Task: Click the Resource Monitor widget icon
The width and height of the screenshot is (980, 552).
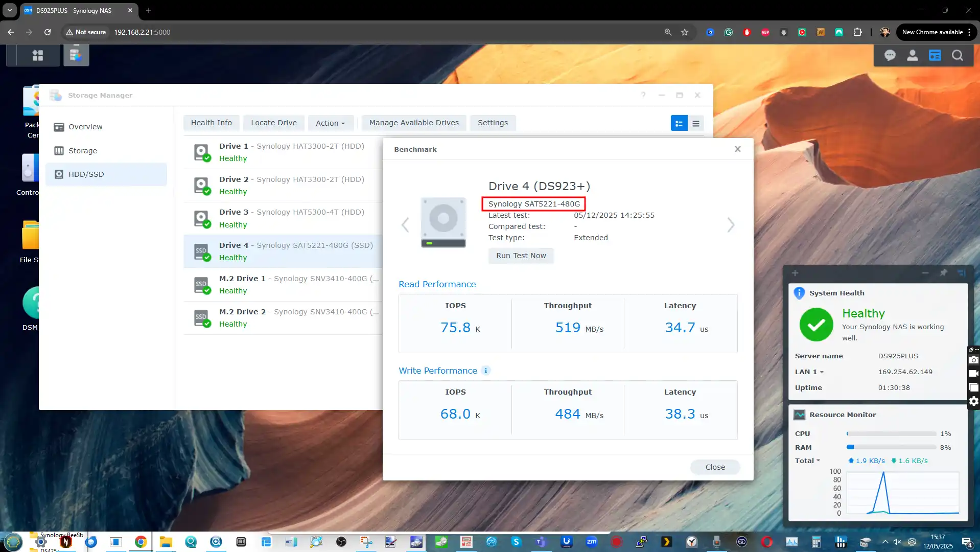Action: click(x=800, y=415)
